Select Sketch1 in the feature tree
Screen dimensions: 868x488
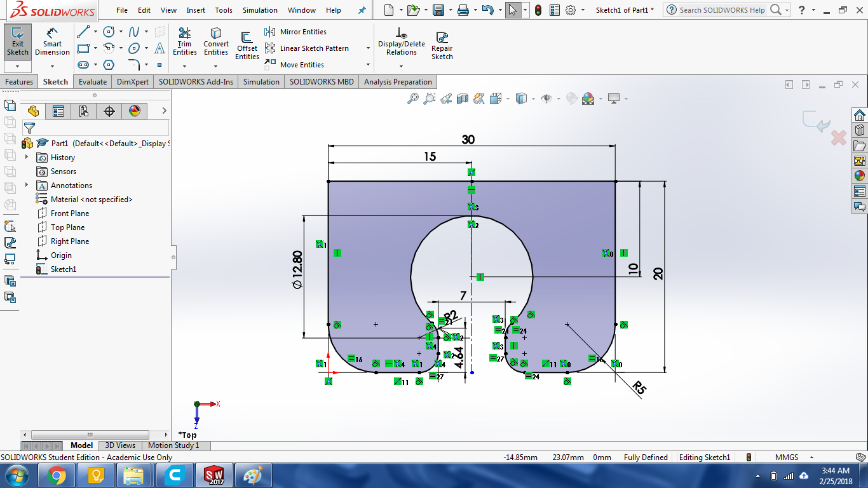click(64, 269)
